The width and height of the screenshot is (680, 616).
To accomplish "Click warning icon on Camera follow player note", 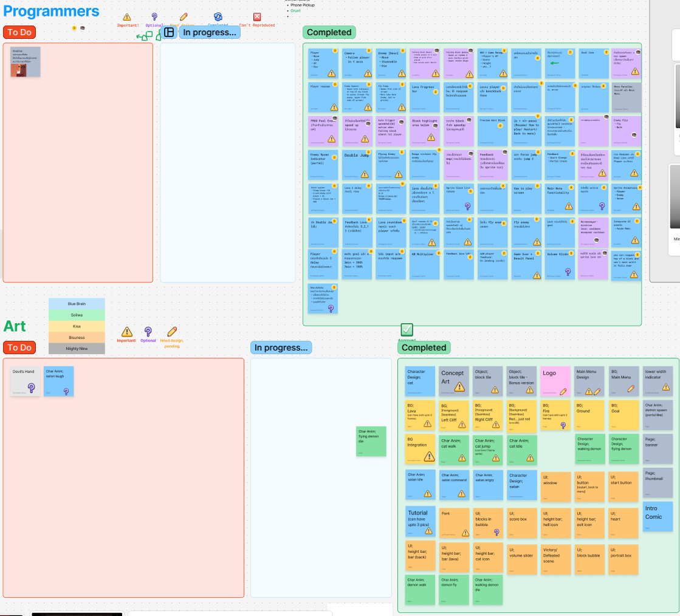I will 368,74.
